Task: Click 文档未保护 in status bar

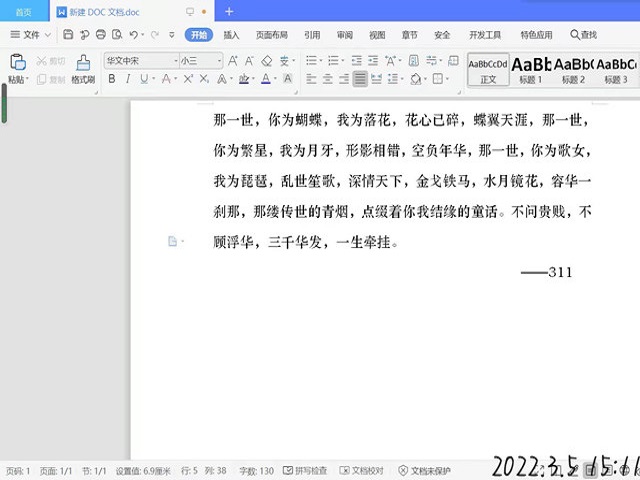Action: (x=424, y=471)
